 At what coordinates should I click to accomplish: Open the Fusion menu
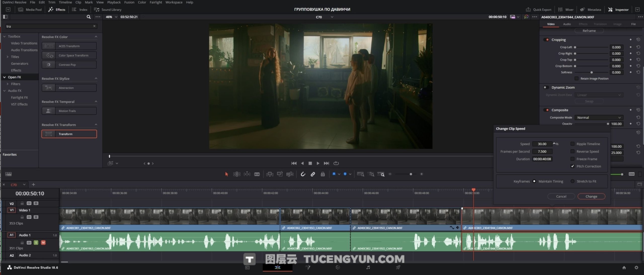point(129,2)
